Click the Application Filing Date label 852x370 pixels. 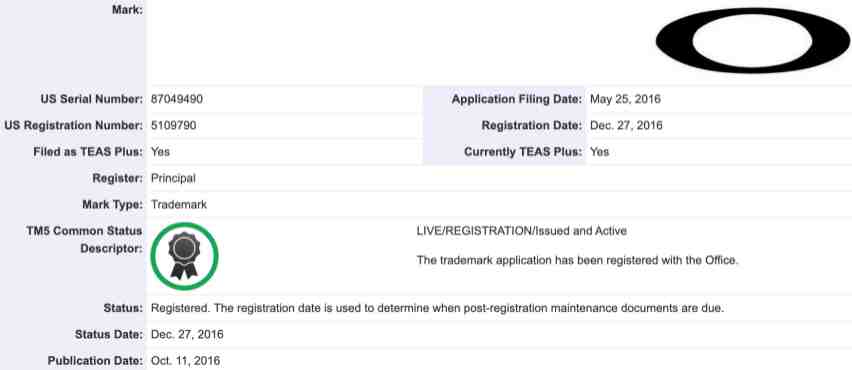(x=517, y=99)
